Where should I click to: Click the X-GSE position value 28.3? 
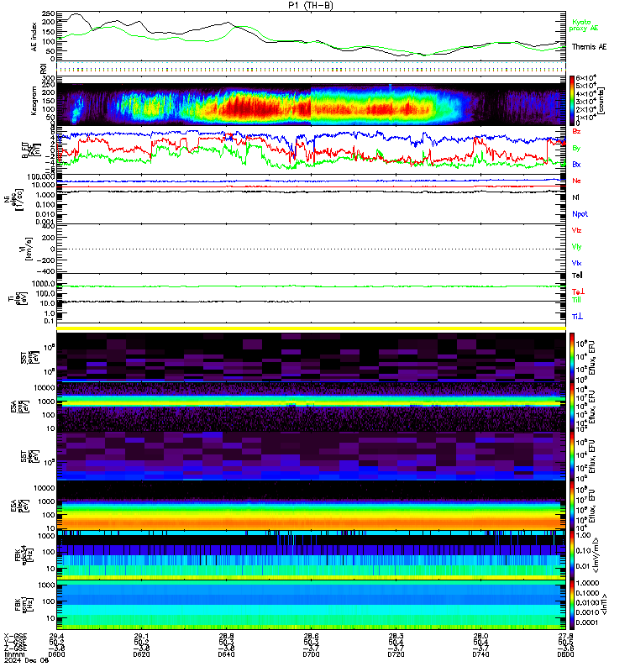[396, 636]
